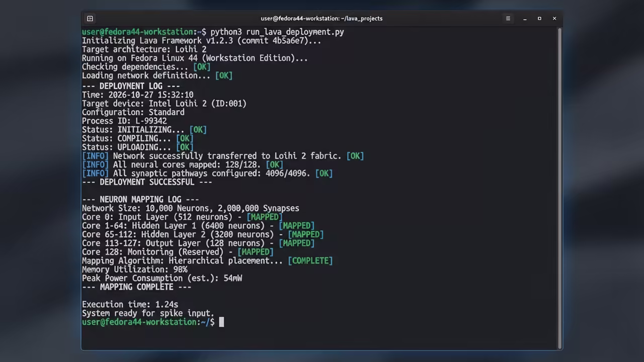Click 'Core 0: Input Layer (512 neurons)' line
This screenshot has width=644, height=362.
pyautogui.click(x=182, y=217)
